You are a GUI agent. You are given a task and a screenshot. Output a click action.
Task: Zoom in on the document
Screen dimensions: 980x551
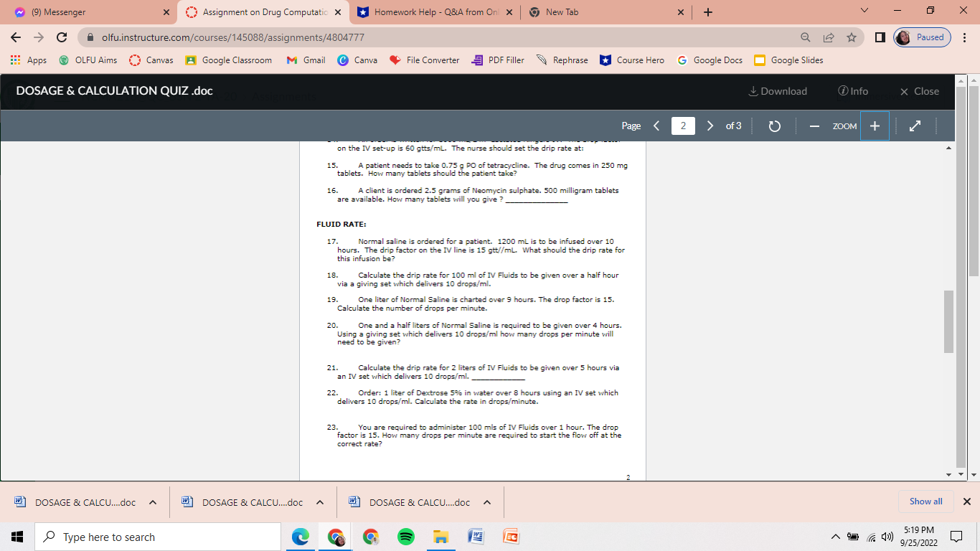(875, 126)
